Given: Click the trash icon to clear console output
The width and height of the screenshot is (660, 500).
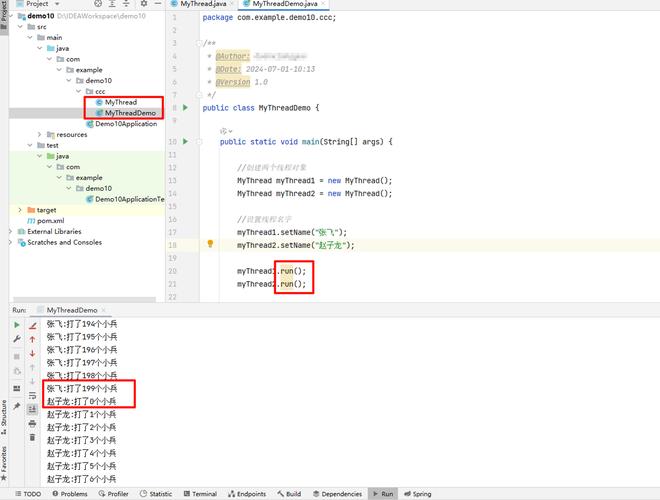Looking at the screenshot, I should [32, 437].
